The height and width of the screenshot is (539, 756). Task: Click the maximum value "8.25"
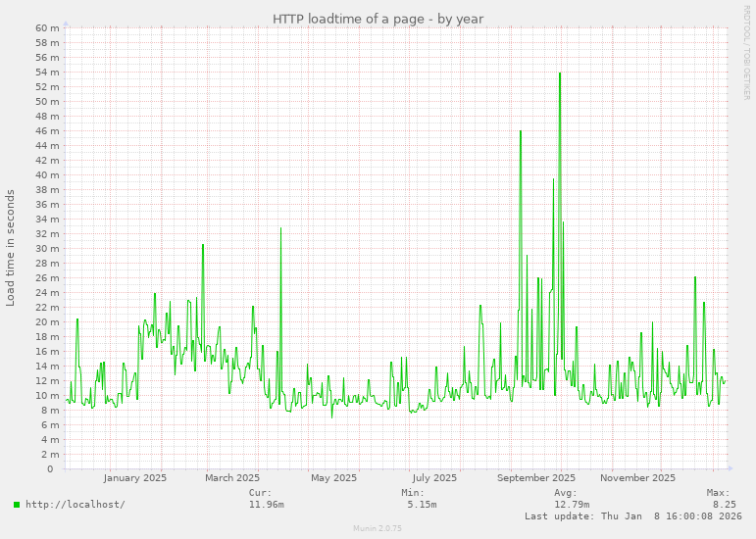[725, 505]
